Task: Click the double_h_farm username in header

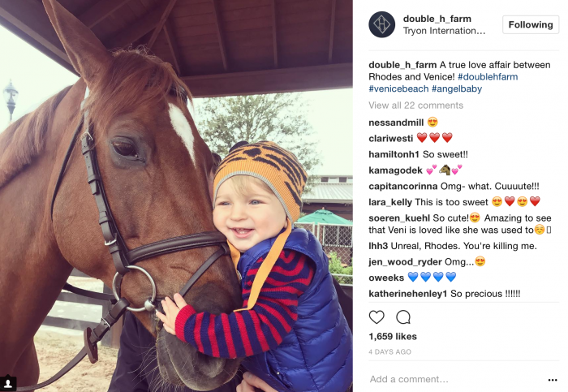Action: [437, 19]
